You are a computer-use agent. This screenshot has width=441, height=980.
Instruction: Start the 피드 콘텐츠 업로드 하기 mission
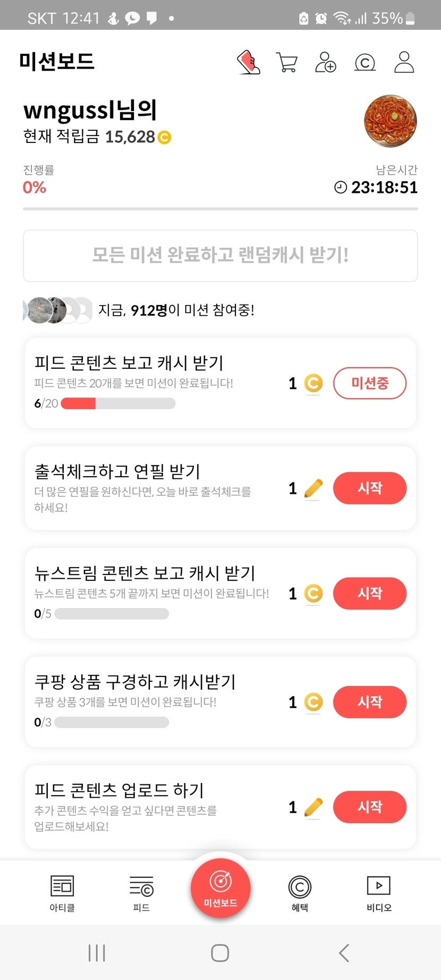point(370,807)
